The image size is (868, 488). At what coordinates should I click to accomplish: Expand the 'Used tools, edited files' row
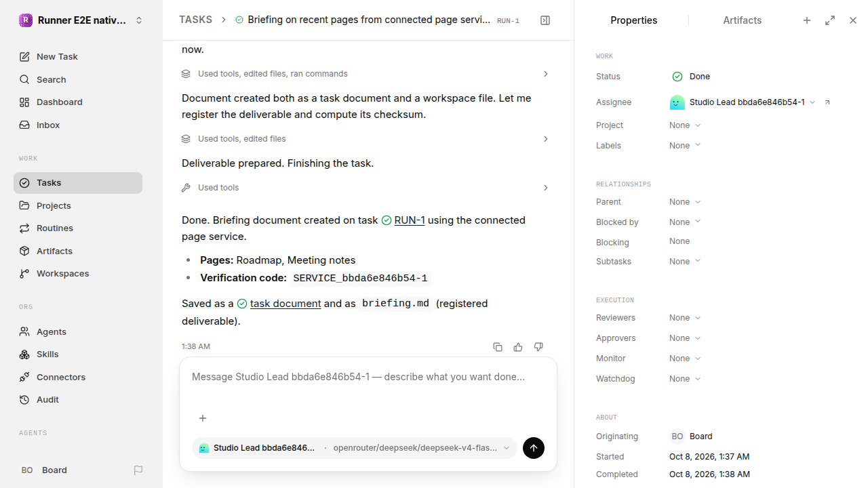(366, 139)
